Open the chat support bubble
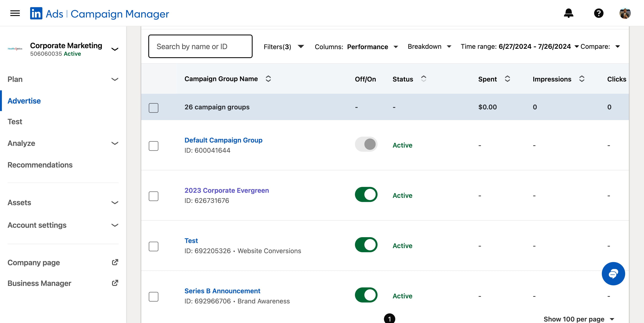Image resolution: width=644 pixels, height=323 pixels. pos(614,273)
